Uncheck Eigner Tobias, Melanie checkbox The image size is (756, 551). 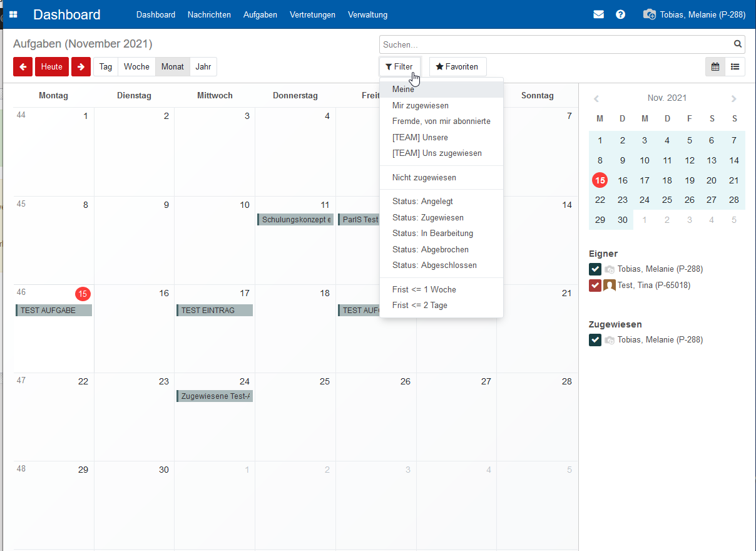pos(595,269)
